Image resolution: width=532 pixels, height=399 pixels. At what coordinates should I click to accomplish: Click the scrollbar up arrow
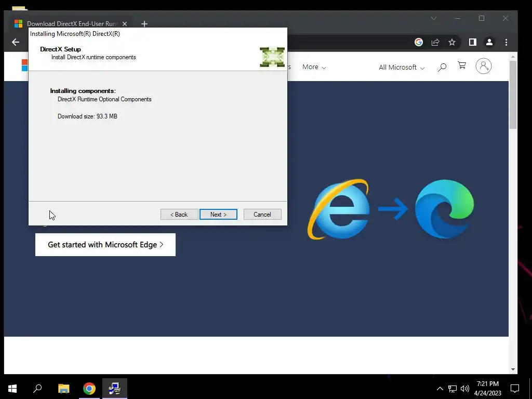[x=513, y=57]
